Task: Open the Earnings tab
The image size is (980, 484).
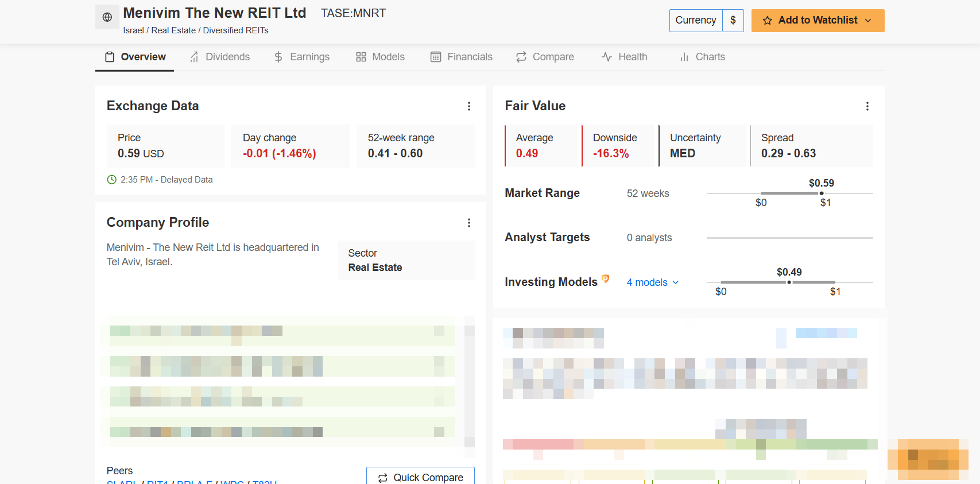Action: tap(302, 57)
